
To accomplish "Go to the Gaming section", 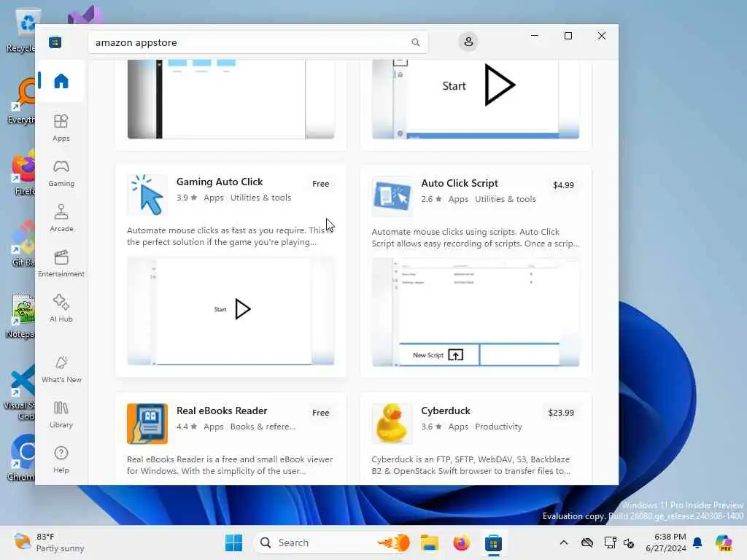I will 61,173.
